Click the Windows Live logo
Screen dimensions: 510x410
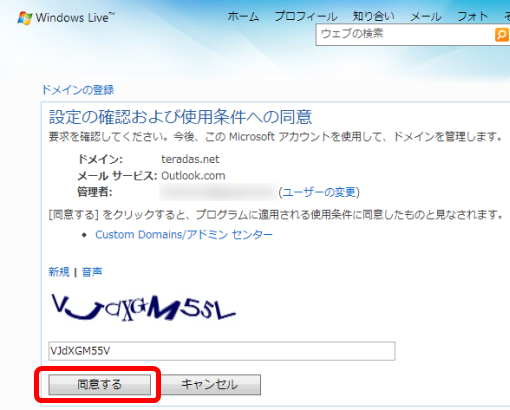coord(66,18)
